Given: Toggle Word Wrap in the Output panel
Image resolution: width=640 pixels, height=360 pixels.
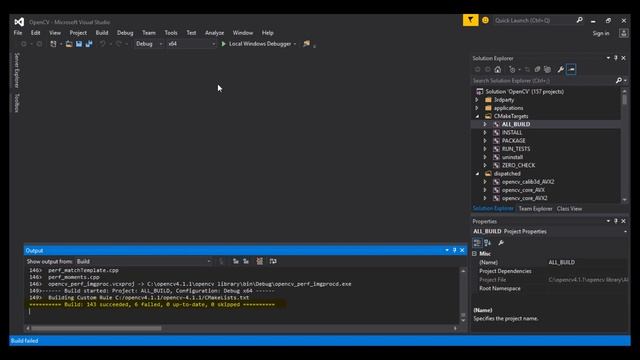Looking at the screenshot, I should [273, 261].
